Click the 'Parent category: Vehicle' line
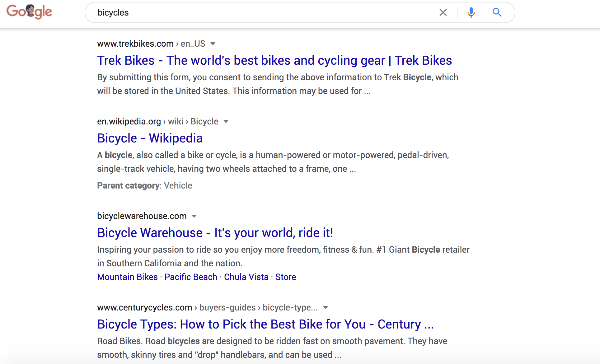The image size is (600, 364). 145,186
